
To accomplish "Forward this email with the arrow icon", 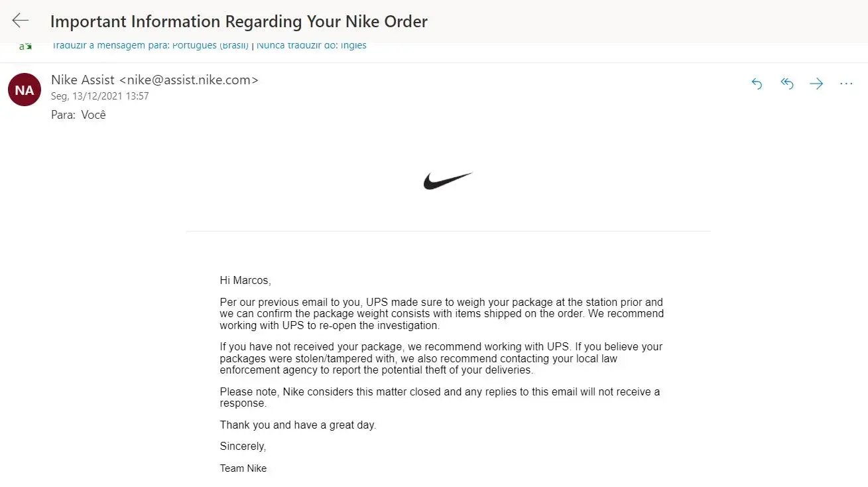I will [816, 84].
